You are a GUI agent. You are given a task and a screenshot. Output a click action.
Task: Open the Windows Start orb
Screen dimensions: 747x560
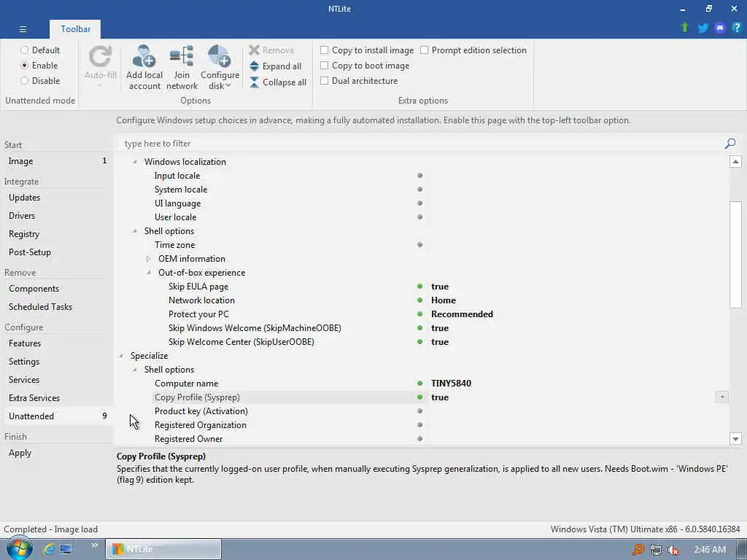coord(18,548)
